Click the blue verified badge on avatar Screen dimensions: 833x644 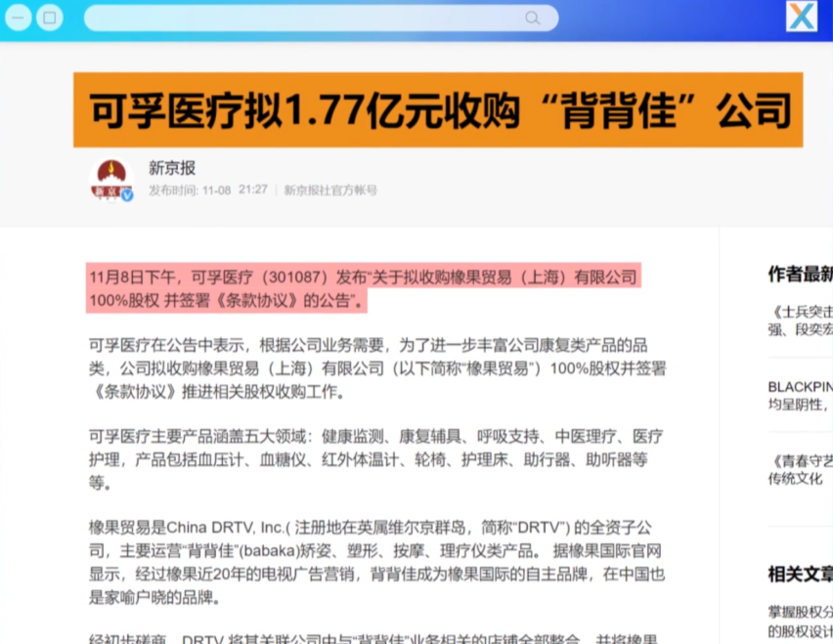[127, 194]
